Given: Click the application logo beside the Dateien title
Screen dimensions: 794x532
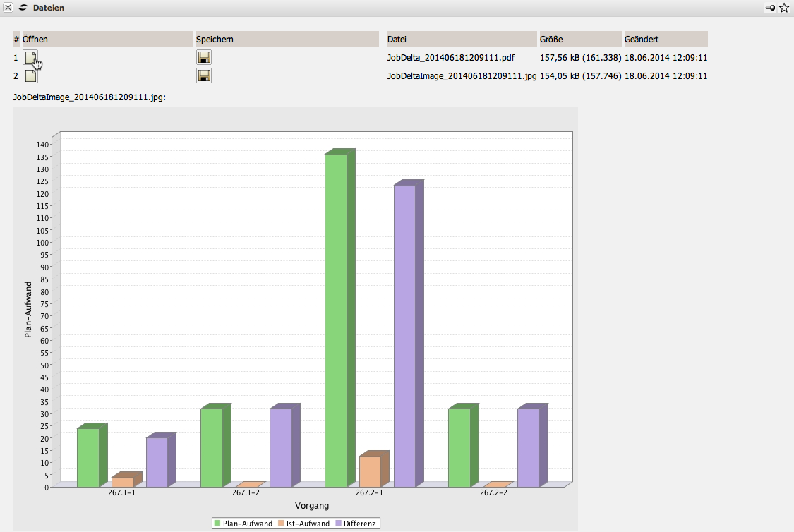Looking at the screenshot, I should [23, 8].
